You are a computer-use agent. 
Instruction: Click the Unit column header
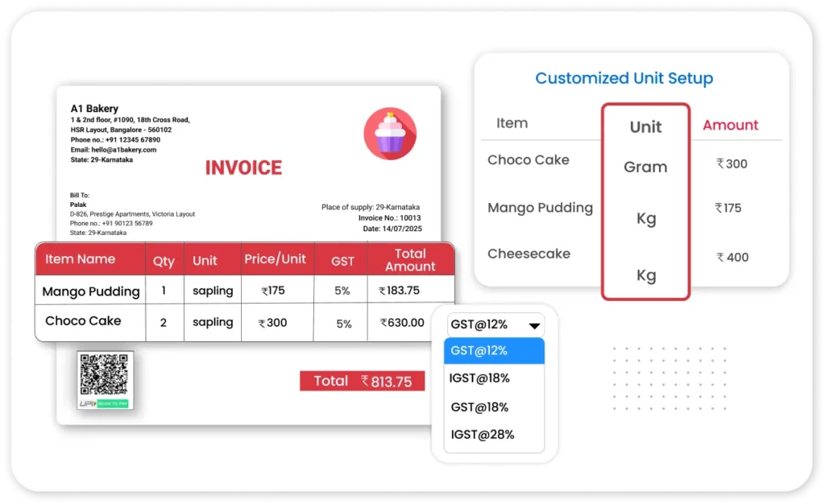tap(645, 127)
